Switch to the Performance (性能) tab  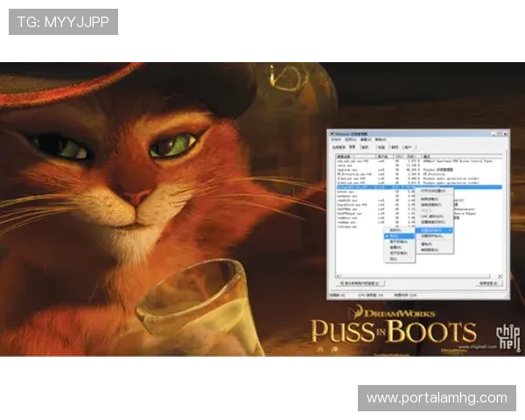pos(381,147)
